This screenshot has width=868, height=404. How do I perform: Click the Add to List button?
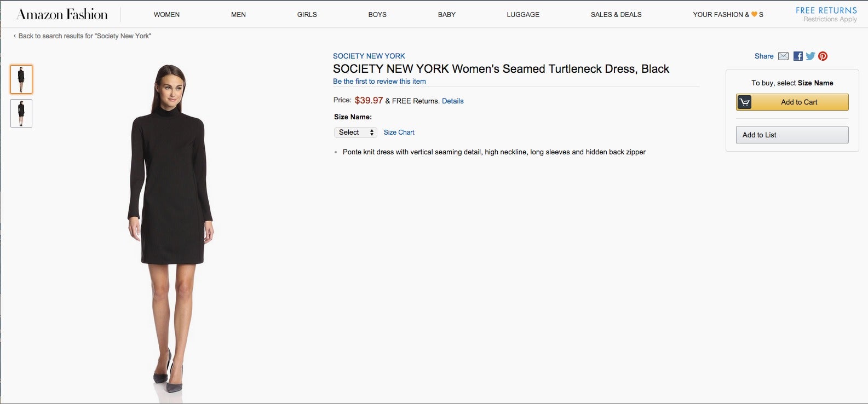[x=792, y=135]
